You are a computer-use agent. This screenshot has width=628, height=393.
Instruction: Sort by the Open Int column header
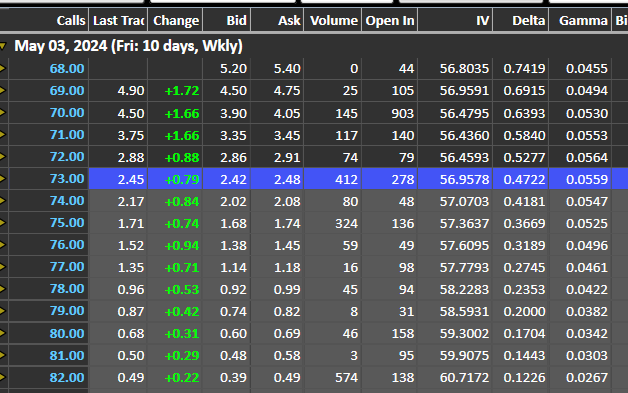point(390,20)
